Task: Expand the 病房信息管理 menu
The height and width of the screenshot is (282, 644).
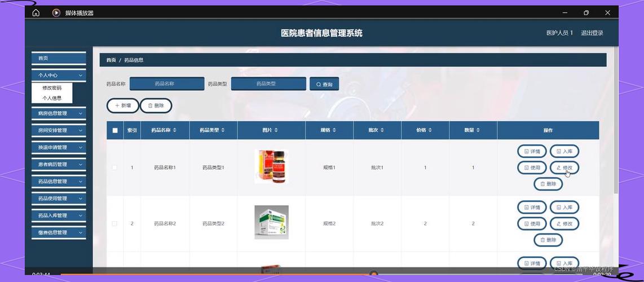Action: click(59, 113)
